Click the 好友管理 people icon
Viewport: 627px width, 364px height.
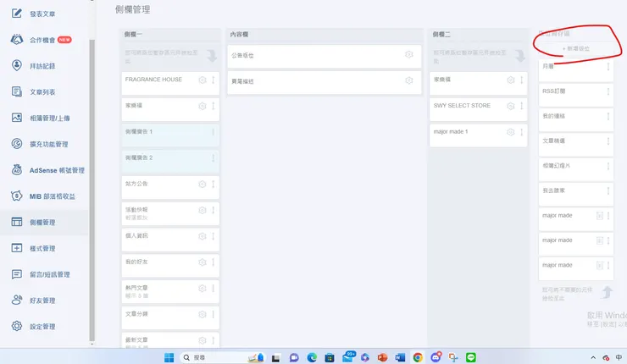coord(17,300)
